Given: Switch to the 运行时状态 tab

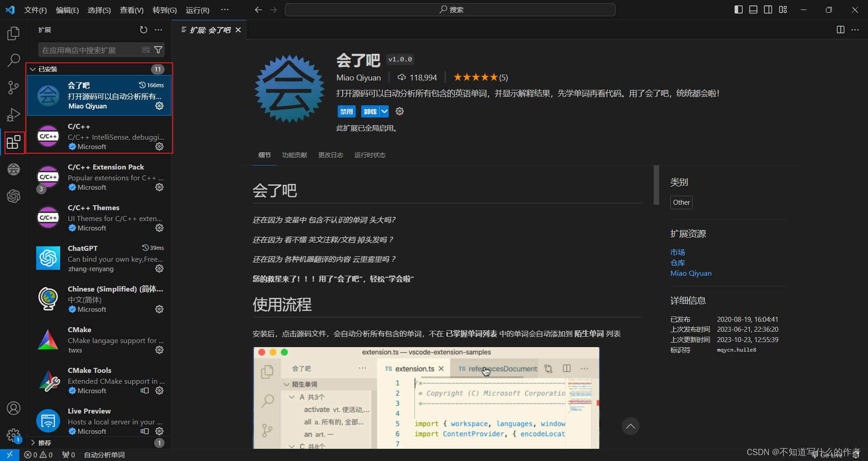Looking at the screenshot, I should click(x=370, y=155).
